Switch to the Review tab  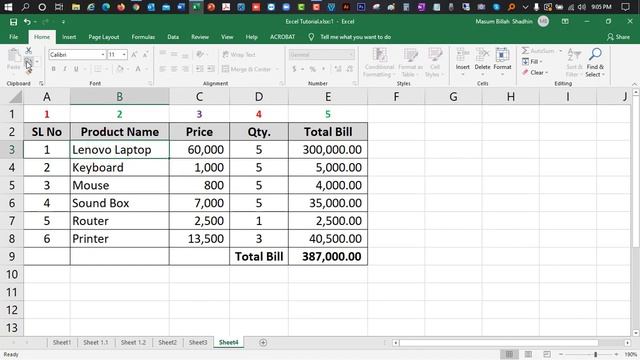pos(200,37)
